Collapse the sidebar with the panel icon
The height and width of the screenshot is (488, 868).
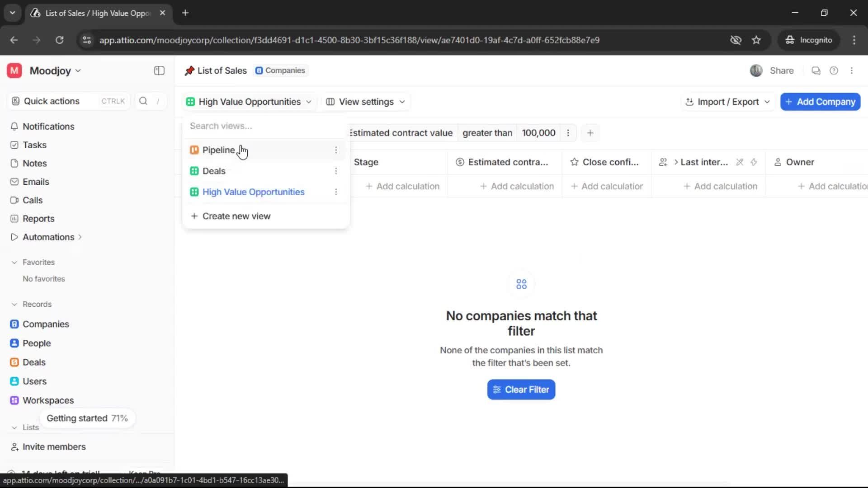pos(159,70)
